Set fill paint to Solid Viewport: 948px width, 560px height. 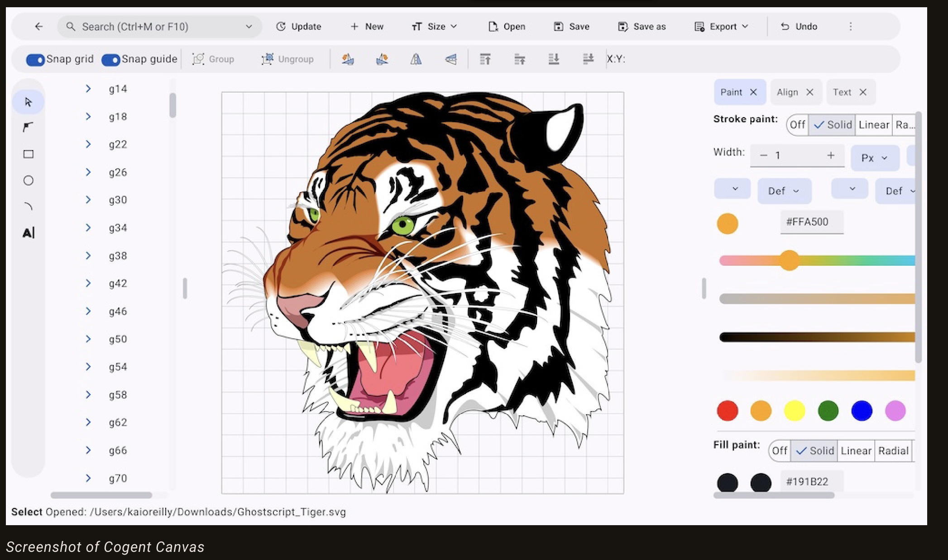[814, 451]
